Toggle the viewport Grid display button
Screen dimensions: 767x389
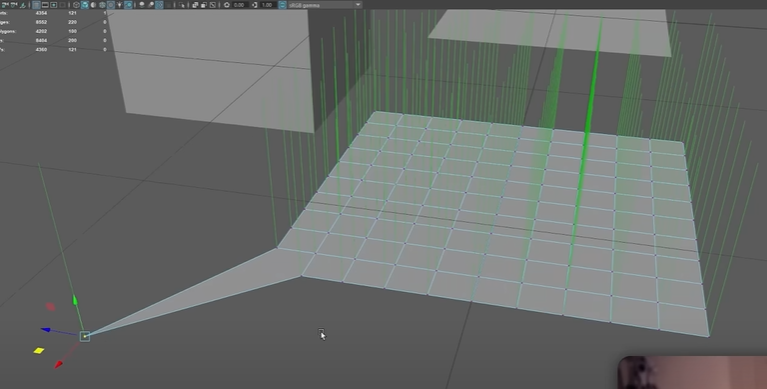36,5
